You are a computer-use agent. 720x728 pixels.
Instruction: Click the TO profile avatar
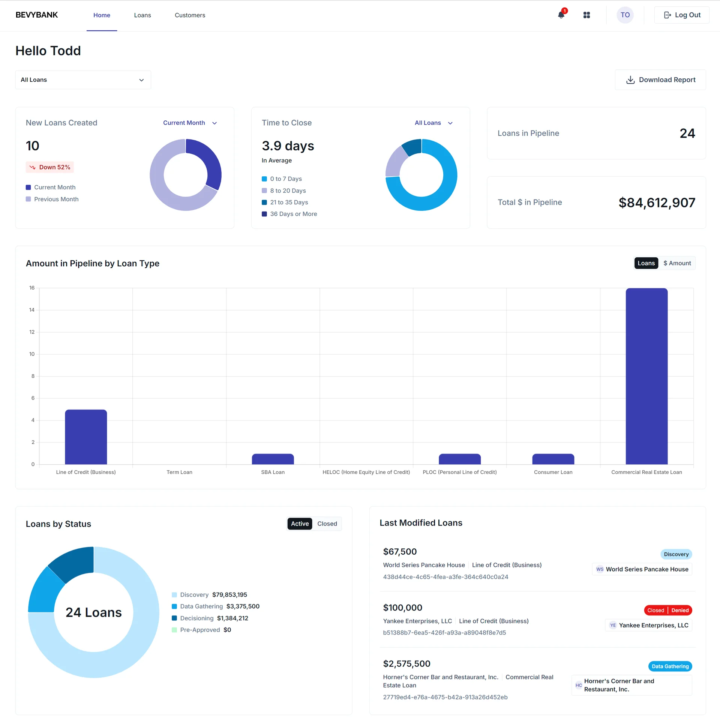point(625,15)
